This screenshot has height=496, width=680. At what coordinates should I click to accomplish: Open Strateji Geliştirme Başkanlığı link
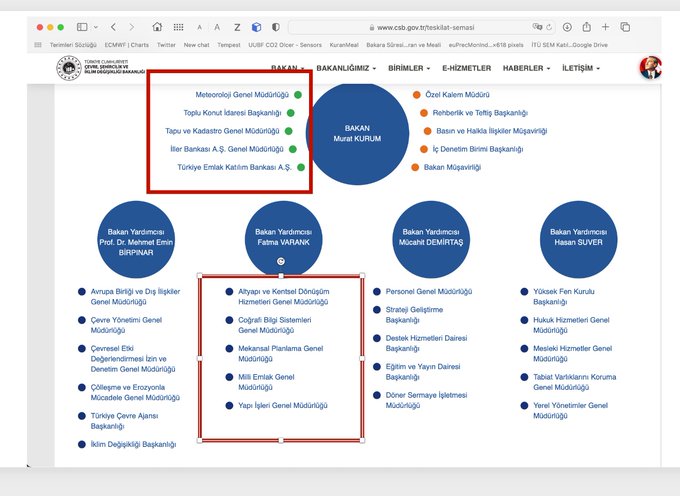(414, 315)
